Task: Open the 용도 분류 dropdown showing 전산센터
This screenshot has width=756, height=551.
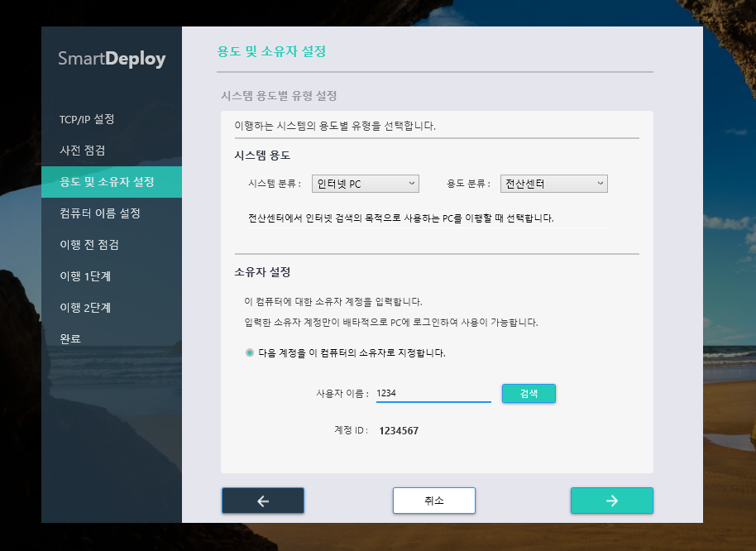Action: [554, 184]
